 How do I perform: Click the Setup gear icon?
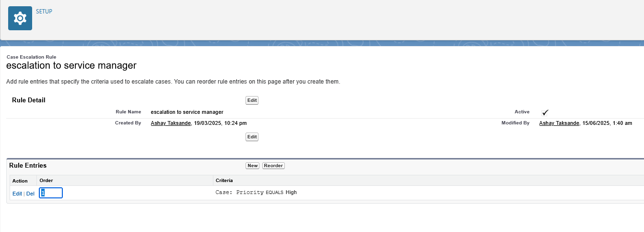20,19
